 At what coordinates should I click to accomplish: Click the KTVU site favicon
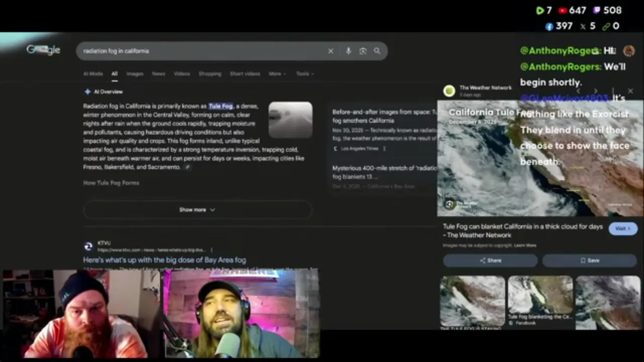[x=88, y=246]
